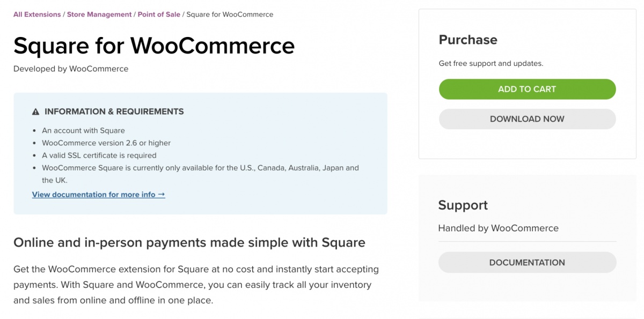Select the Information & Requirements heading
Viewport: 644px width, 319px height.
[x=114, y=112]
